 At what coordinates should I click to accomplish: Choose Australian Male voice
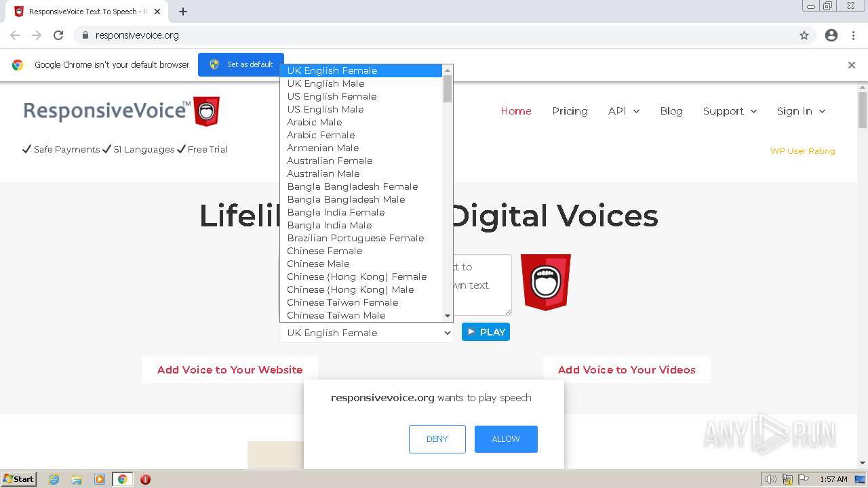pyautogui.click(x=361, y=174)
